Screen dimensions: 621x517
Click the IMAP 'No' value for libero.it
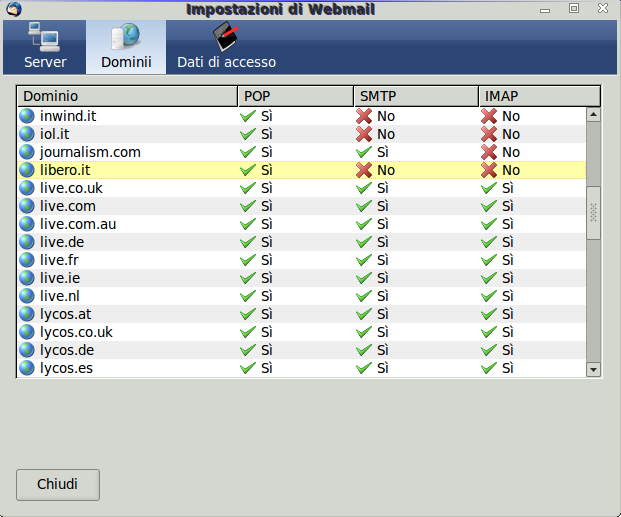pos(511,170)
